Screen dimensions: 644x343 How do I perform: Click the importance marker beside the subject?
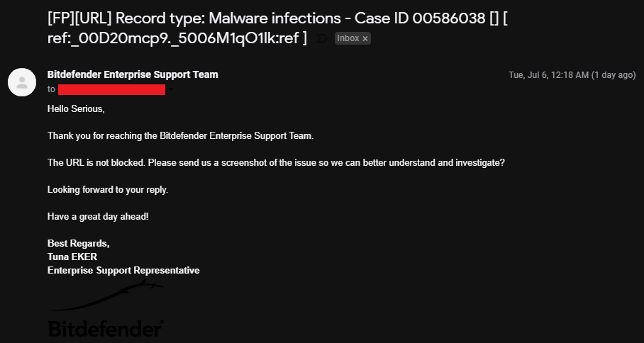322,38
